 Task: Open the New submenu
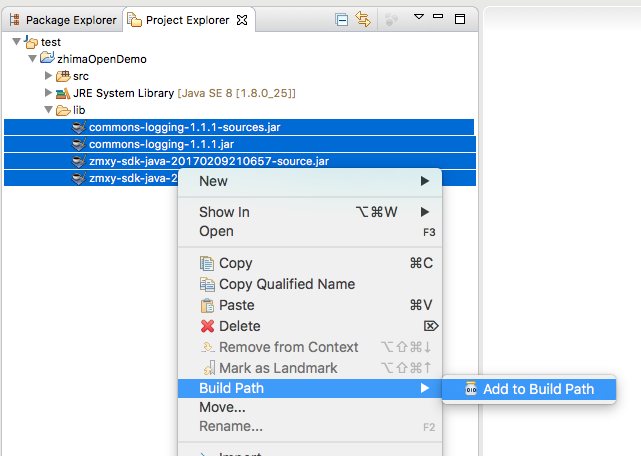click(310, 181)
